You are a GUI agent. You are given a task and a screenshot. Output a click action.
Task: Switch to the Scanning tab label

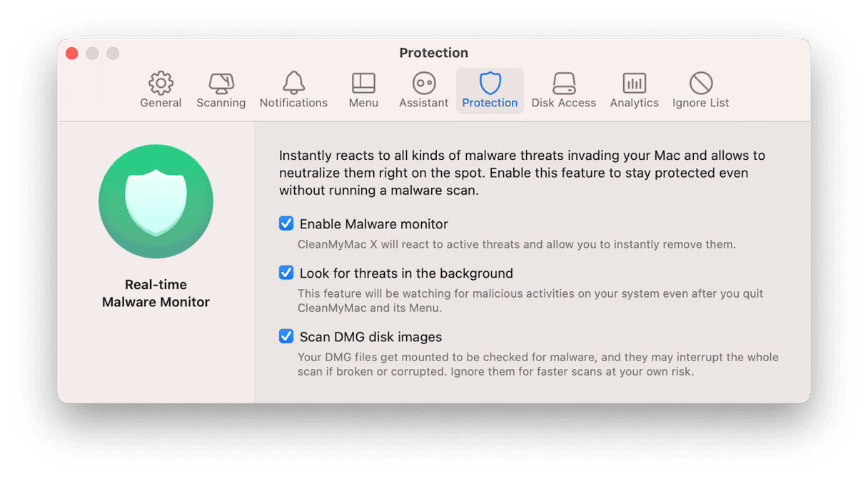(221, 103)
